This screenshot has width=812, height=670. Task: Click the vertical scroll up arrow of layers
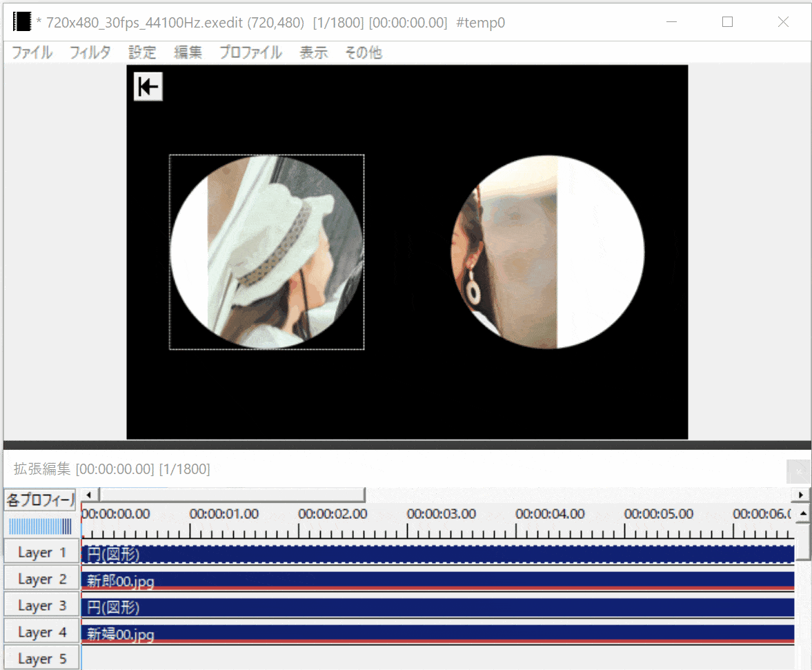802,514
